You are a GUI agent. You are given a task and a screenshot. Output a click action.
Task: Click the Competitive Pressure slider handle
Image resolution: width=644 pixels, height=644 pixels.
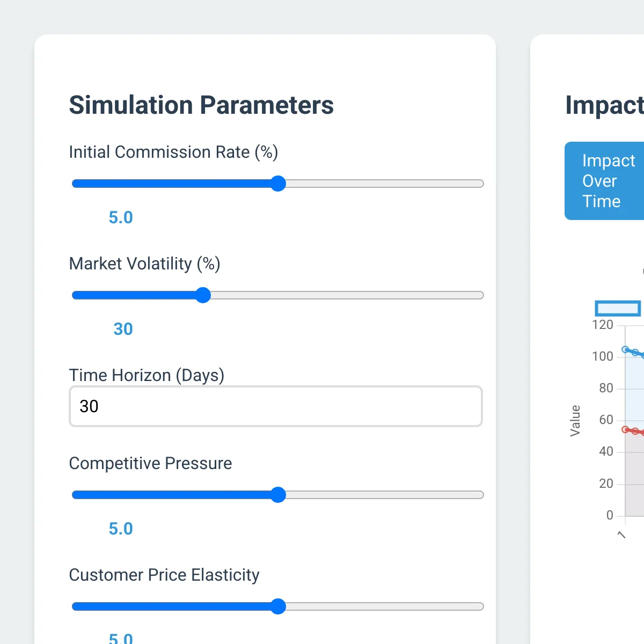[278, 495]
